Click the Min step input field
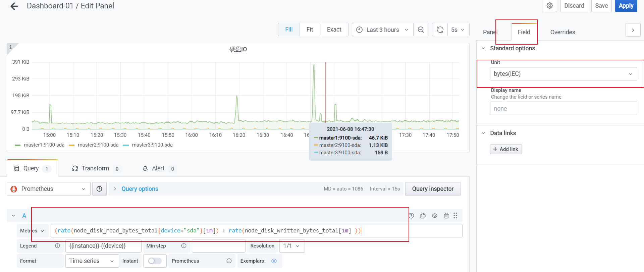The height and width of the screenshot is (272, 644). 218,246
